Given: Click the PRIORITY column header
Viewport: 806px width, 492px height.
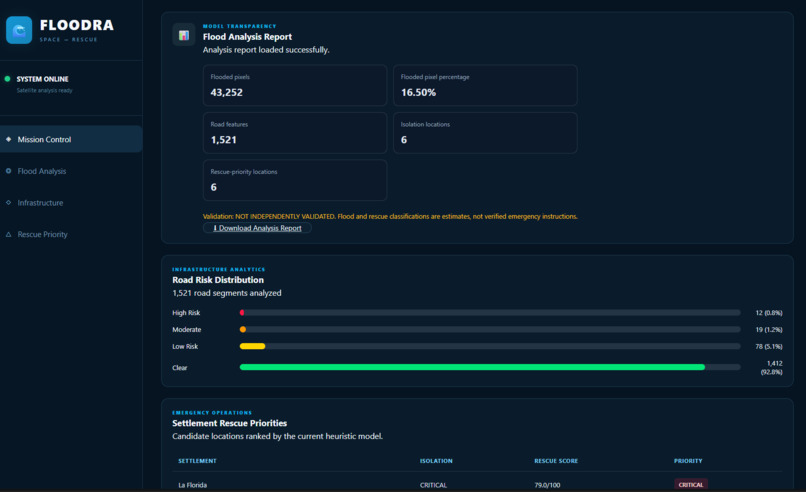Looking at the screenshot, I should pyautogui.click(x=688, y=461).
